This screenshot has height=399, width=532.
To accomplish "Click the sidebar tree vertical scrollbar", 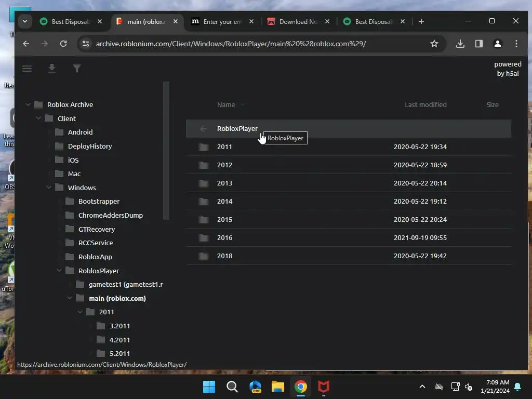I will pos(166,151).
